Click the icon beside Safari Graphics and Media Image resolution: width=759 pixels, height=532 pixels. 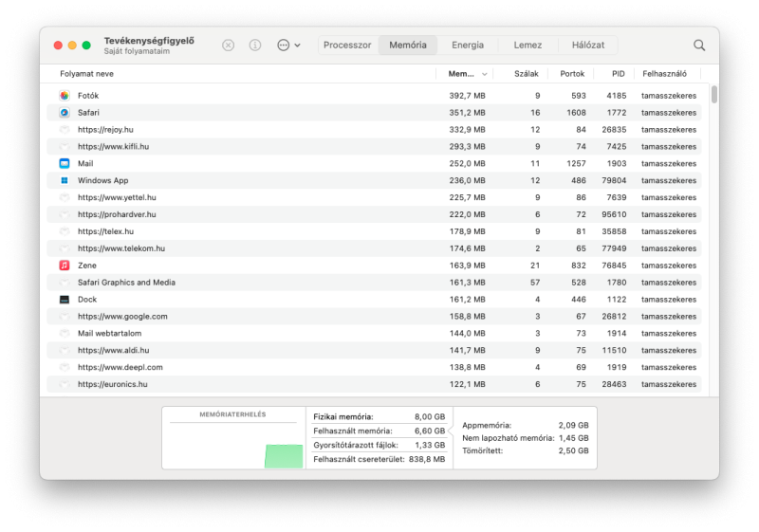(x=65, y=283)
